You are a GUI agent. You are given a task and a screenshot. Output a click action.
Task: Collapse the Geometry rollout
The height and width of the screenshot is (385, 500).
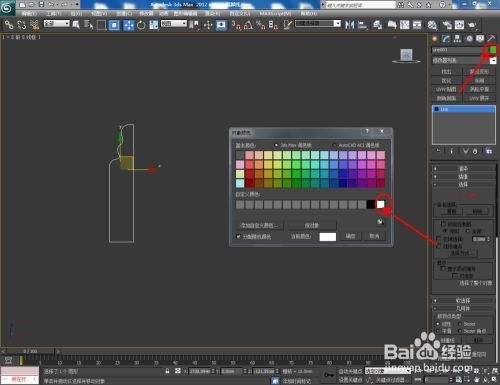(x=463, y=309)
